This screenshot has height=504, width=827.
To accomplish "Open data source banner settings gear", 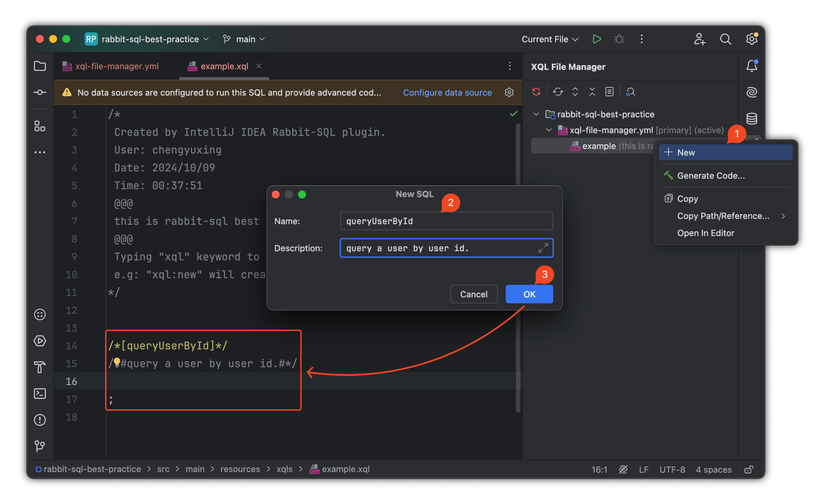I will (510, 92).
